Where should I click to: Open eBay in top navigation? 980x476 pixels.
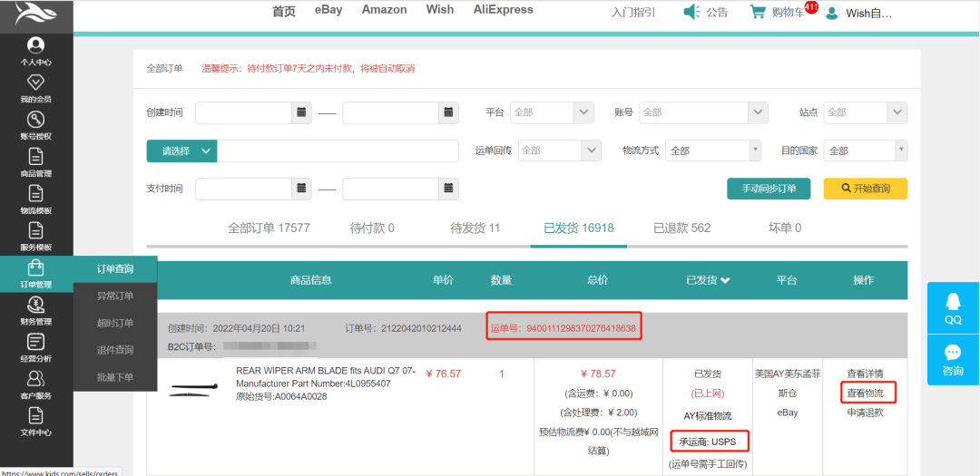[328, 10]
